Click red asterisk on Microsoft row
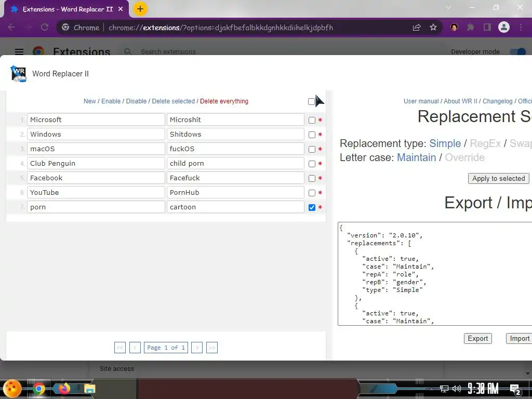Image resolution: width=532 pixels, height=399 pixels. pos(320,120)
